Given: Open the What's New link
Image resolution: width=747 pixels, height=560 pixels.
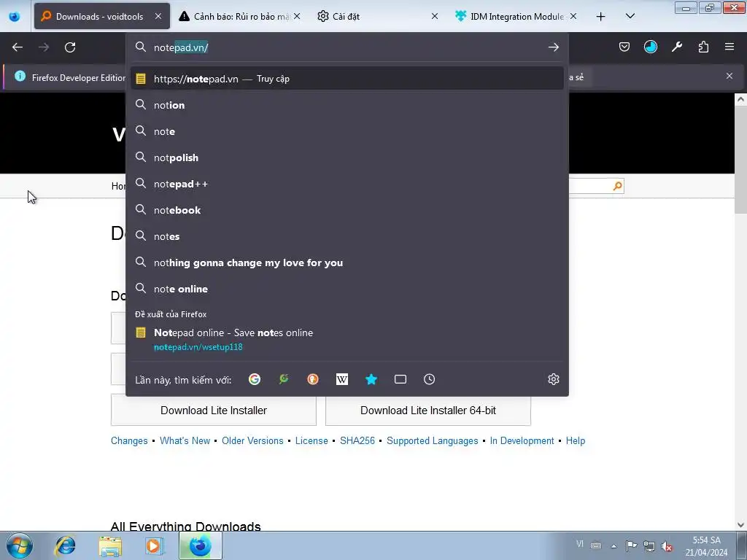Looking at the screenshot, I should [x=185, y=440].
